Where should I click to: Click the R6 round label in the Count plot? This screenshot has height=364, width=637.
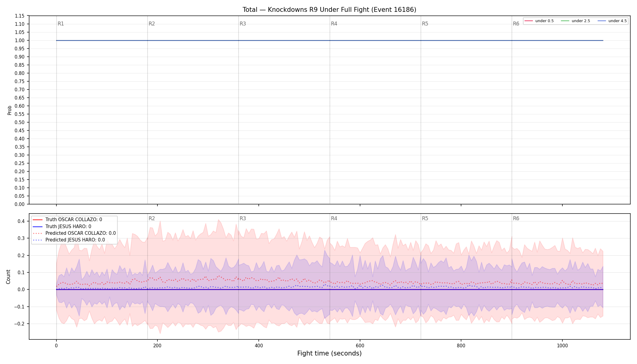516,218
